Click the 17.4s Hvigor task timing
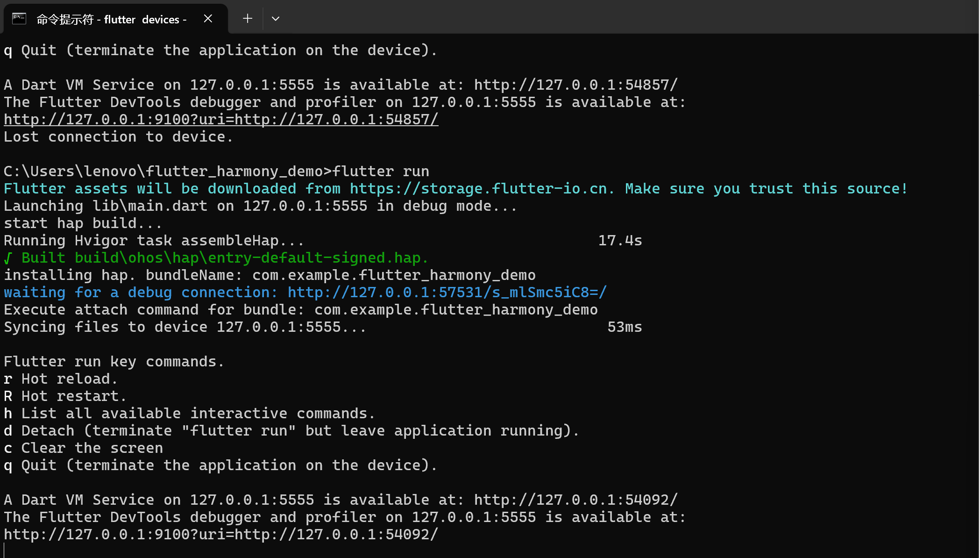 pos(620,241)
